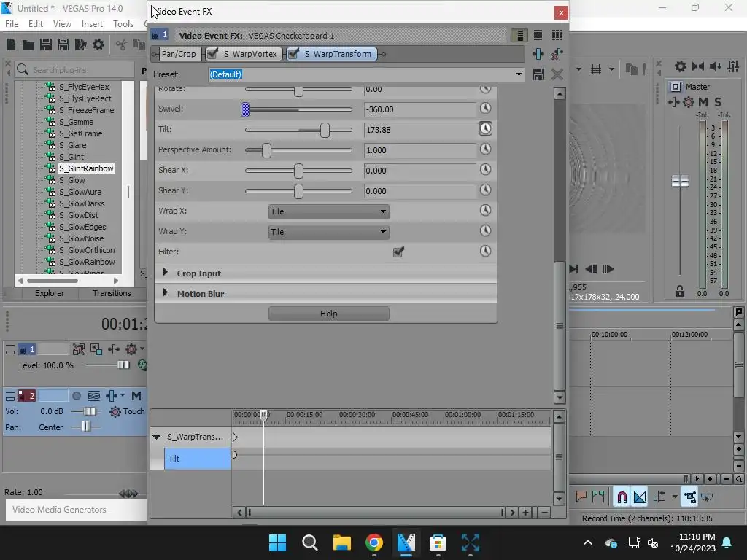Open the preview grid overlay dropdown arrow

coord(611,69)
